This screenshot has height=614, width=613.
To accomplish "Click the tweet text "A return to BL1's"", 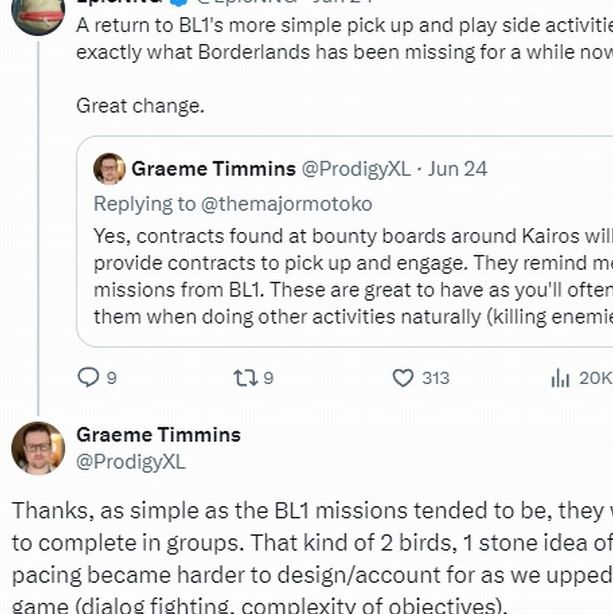I will pyautogui.click(x=340, y=26).
